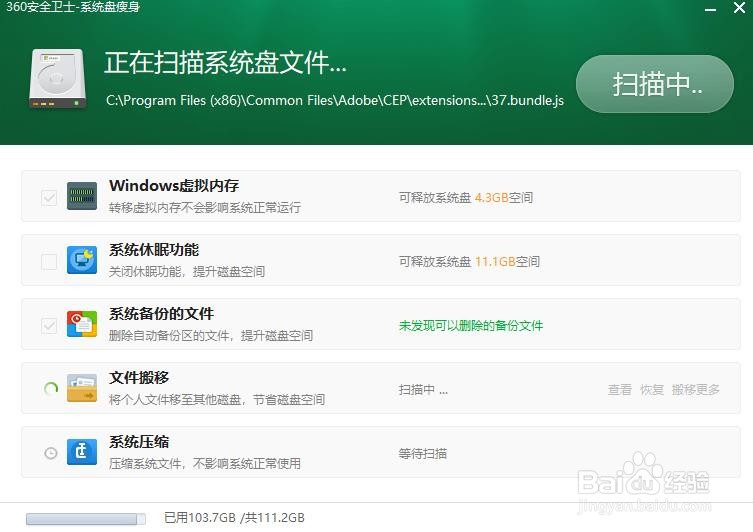Click 转移虚拟内存不会影响系统正常运行 description

pyautogui.click(x=205, y=207)
